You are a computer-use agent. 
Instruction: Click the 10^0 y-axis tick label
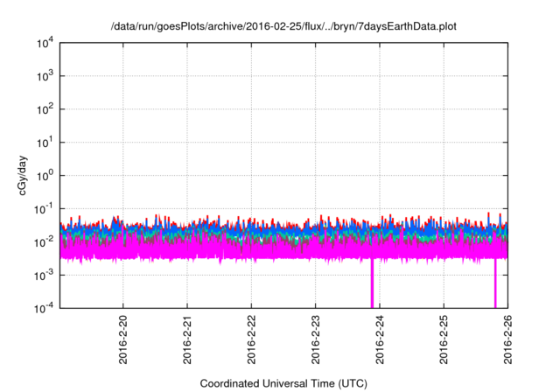45,176
